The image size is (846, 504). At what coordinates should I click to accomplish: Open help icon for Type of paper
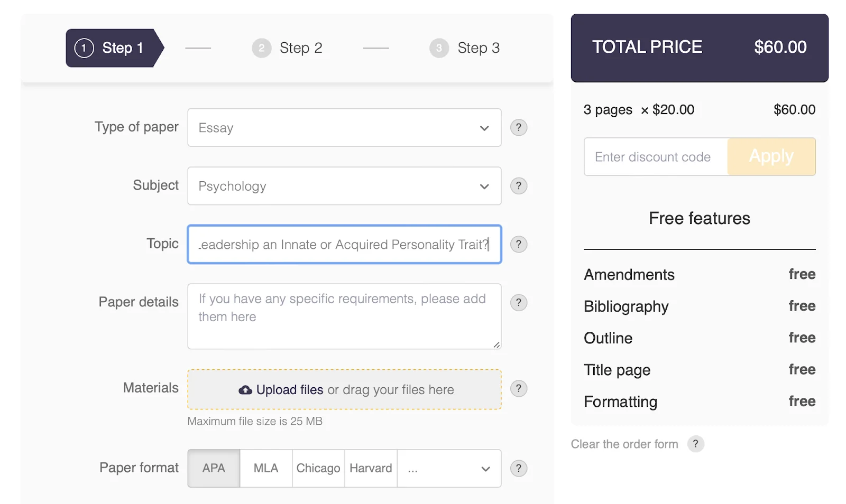[x=518, y=127]
